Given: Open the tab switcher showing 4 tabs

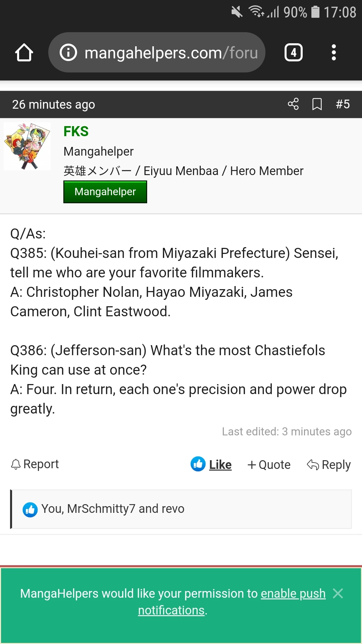Looking at the screenshot, I should pos(294,53).
